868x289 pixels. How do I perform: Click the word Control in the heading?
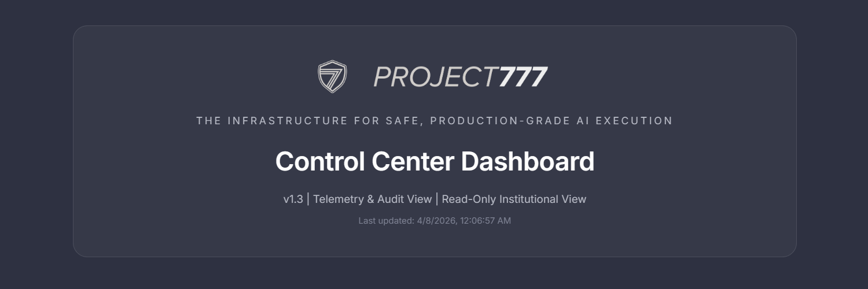319,161
